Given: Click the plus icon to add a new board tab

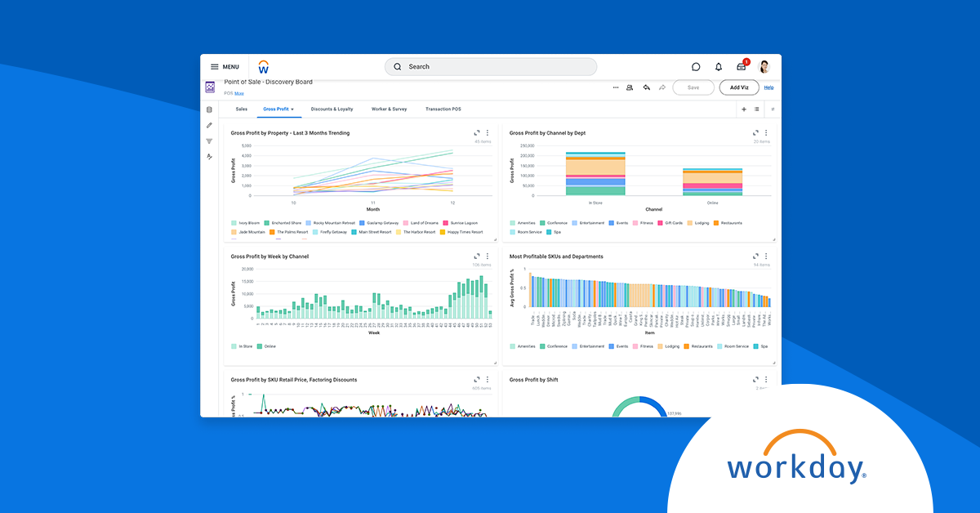Looking at the screenshot, I should 742,109.
